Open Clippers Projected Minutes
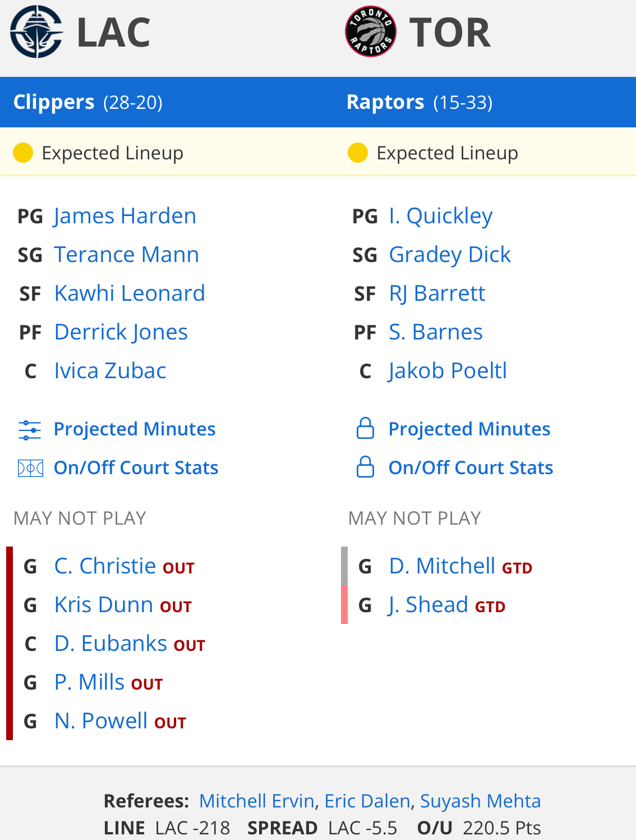The image size is (636, 840). pos(135,429)
